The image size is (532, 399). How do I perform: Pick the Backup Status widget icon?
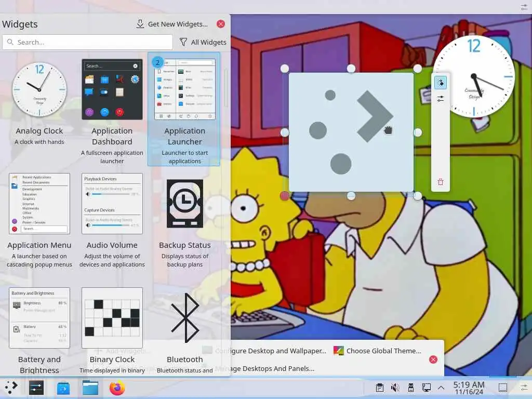pyautogui.click(x=185, y=204)
